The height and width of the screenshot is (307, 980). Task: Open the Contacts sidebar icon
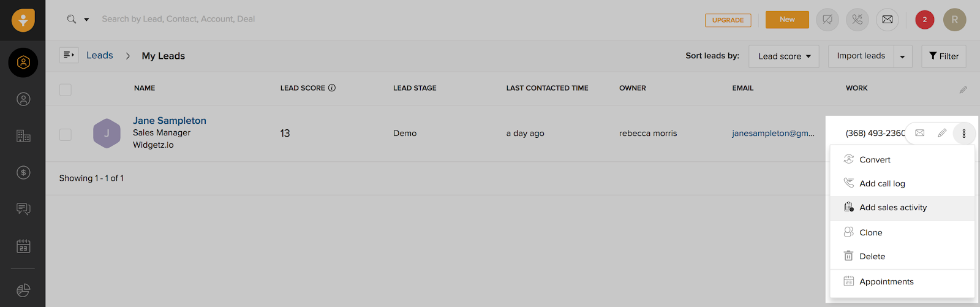click(23, 99)
